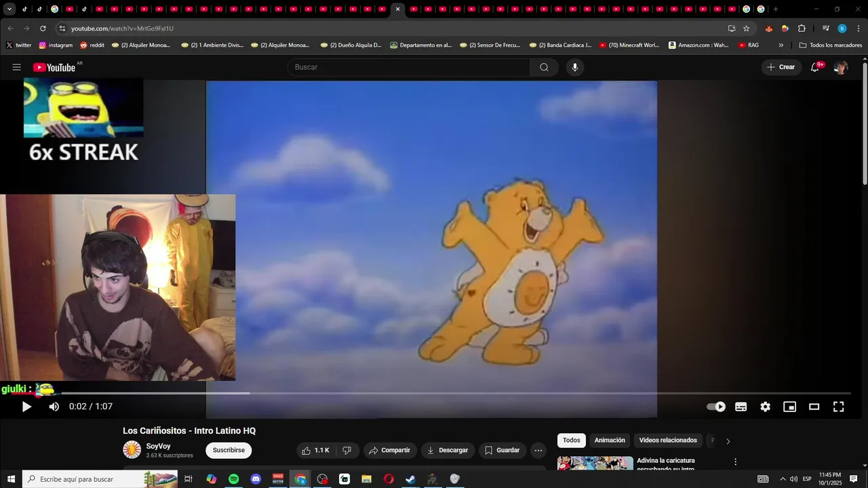
Task: Open SoyVoy channel avatar
Action: tap(132, 449)
